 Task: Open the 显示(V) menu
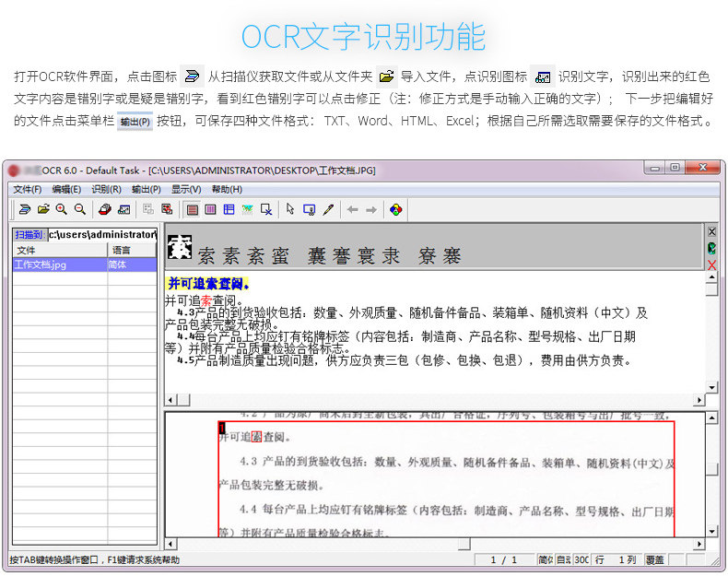coord(186,189)
